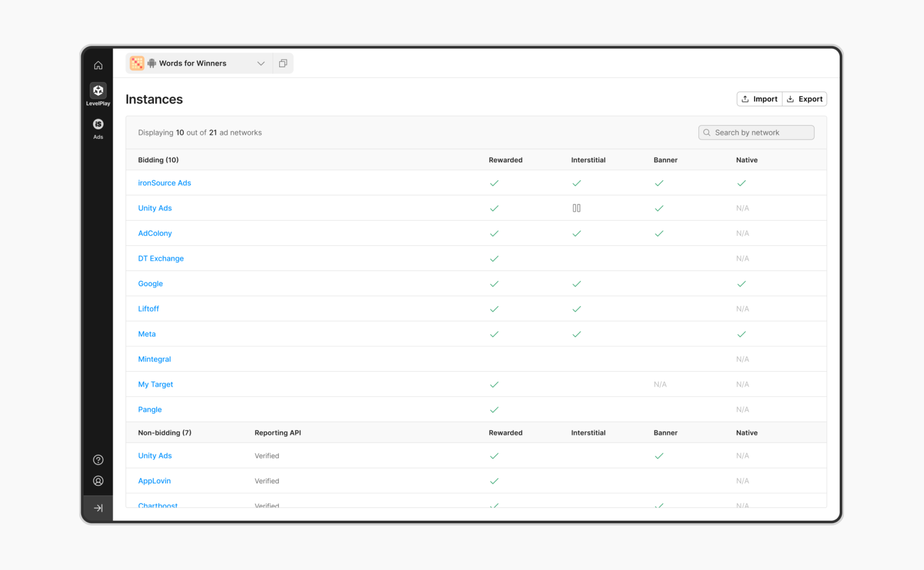
Task: Open the Ads section in sidebar
Action: click(98, 124)
